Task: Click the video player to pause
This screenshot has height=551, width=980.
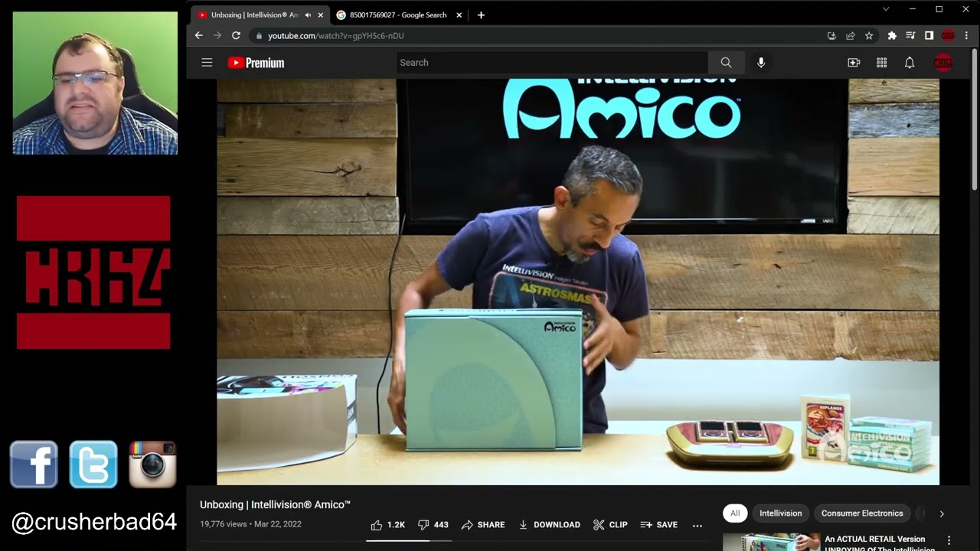Action: [x=578, y=282]
